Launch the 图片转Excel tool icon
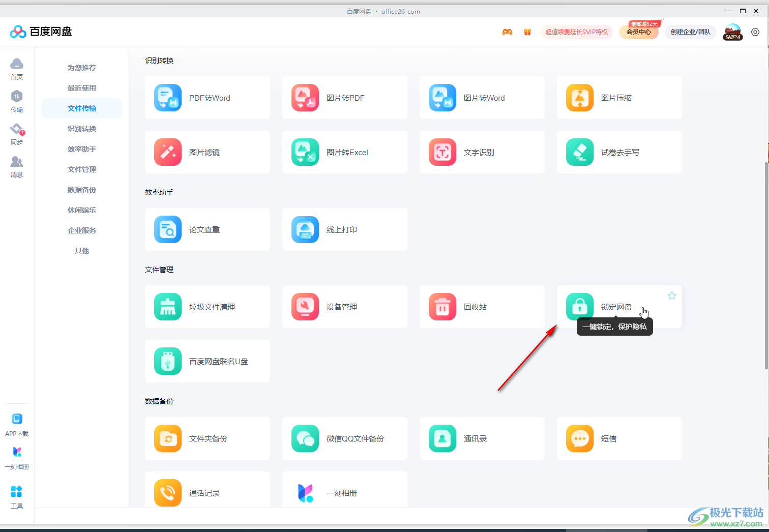Image resolution: width=769 pixels, height=532 pixels. (305, 152)
